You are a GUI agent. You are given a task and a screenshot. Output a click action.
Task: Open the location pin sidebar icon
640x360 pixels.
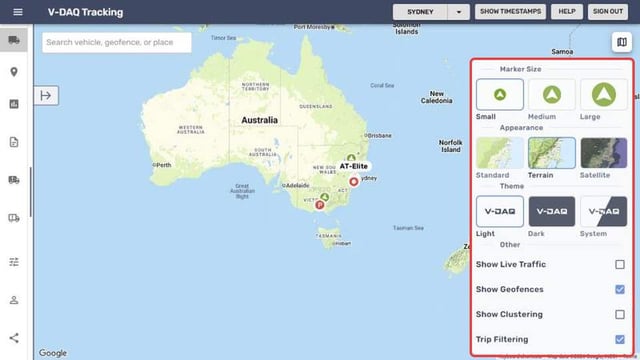(x=14, y=72)
